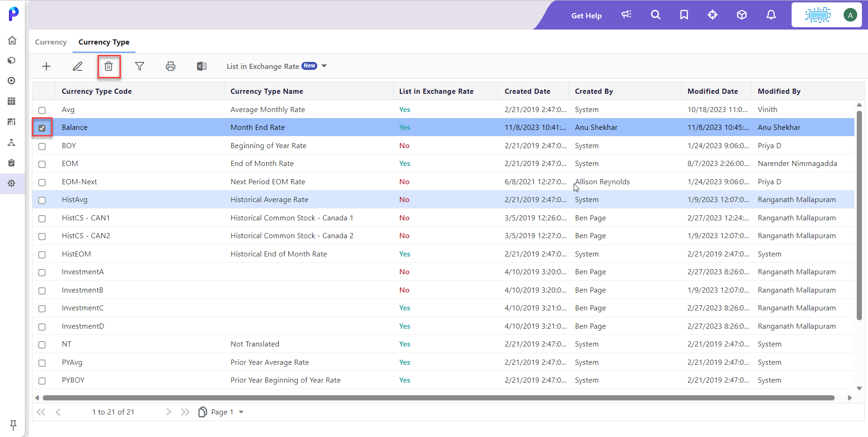Open the grid apps icon in sidebar
Viewport: 868px width, 437px height.
[x=12, y=101]
